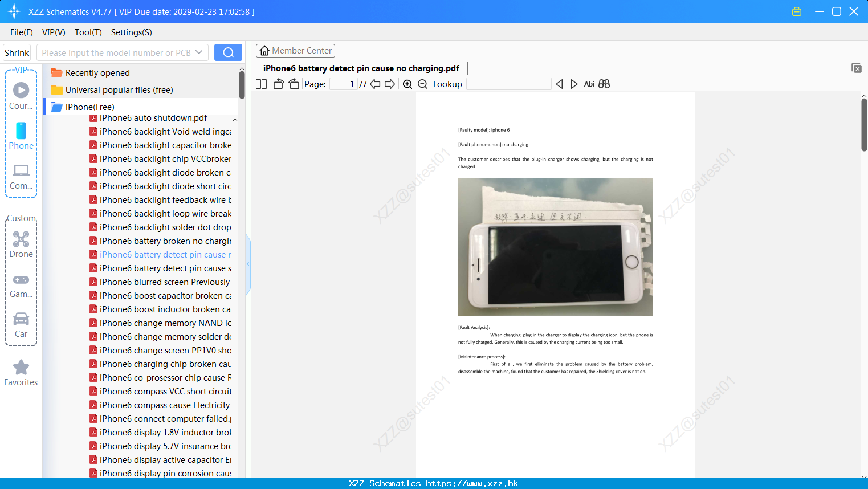This screenshot has width=868, height=489.
Task: Find next lookup match triangle
Action: pyautogui.click(x=574, y=84)
